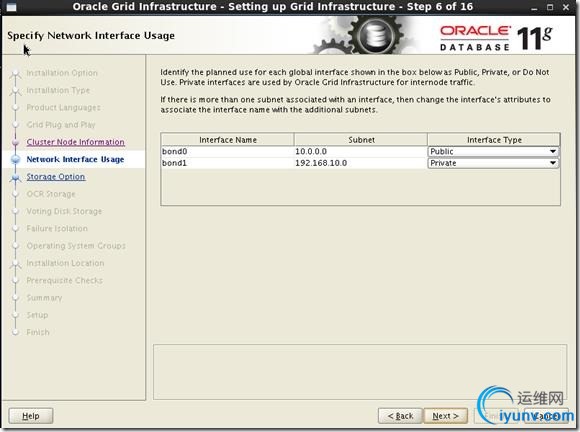Click the Setup step
This screenshot has width=580, height=432.
[x=37, y=315]
